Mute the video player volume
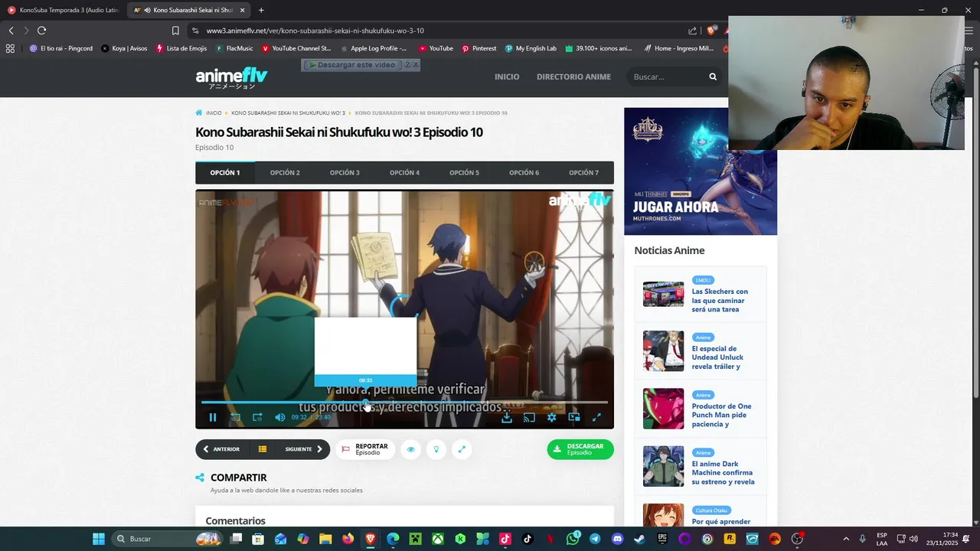 pos(279,417)
